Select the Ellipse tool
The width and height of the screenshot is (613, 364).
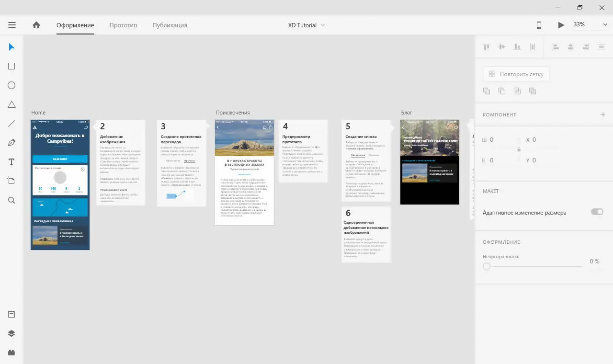pyautogui.click(x=11, y=85)
